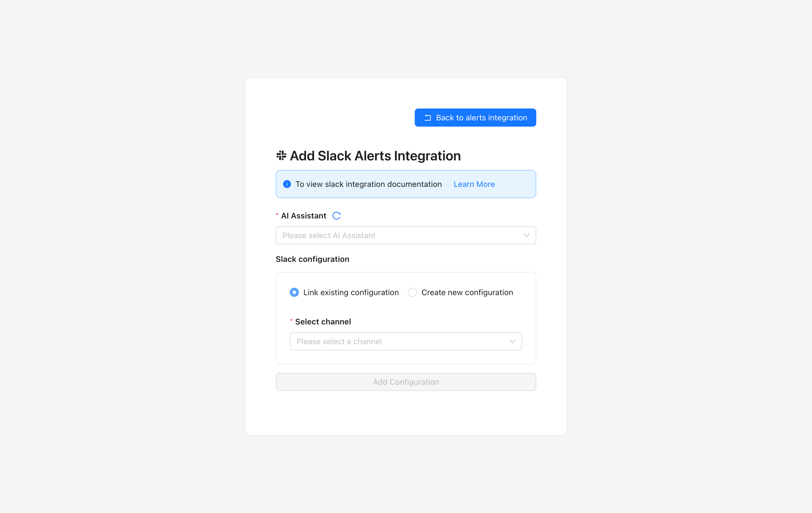Click the 'Link existing configuration' label text
This screenshot has width=812, height=513.
[351, 292]
